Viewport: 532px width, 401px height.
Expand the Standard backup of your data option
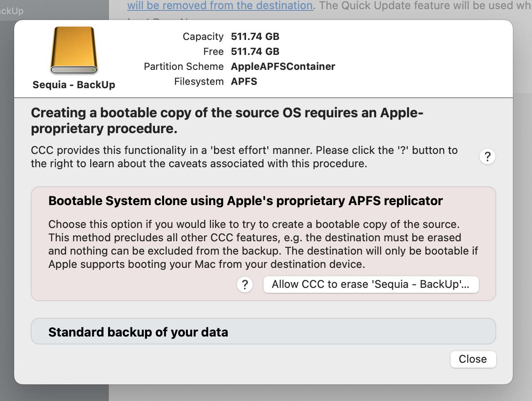coord(264,332)
